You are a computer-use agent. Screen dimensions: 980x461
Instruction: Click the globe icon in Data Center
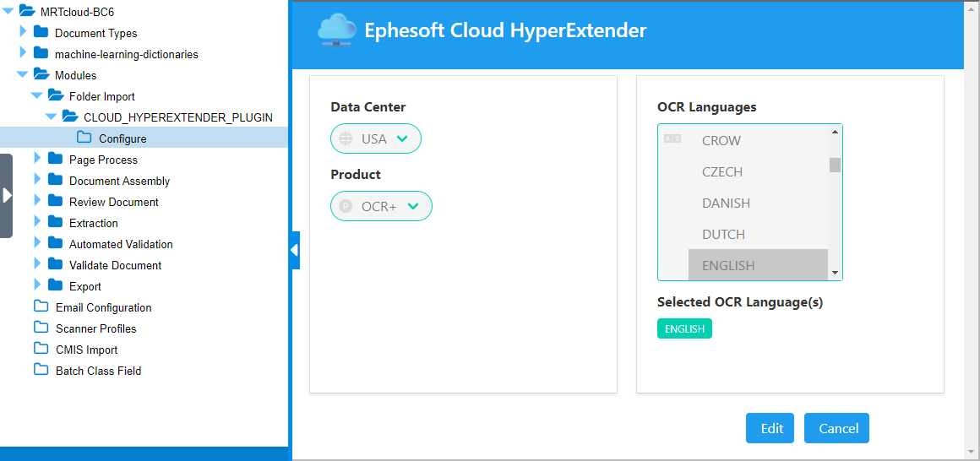[x=346, y=138]
